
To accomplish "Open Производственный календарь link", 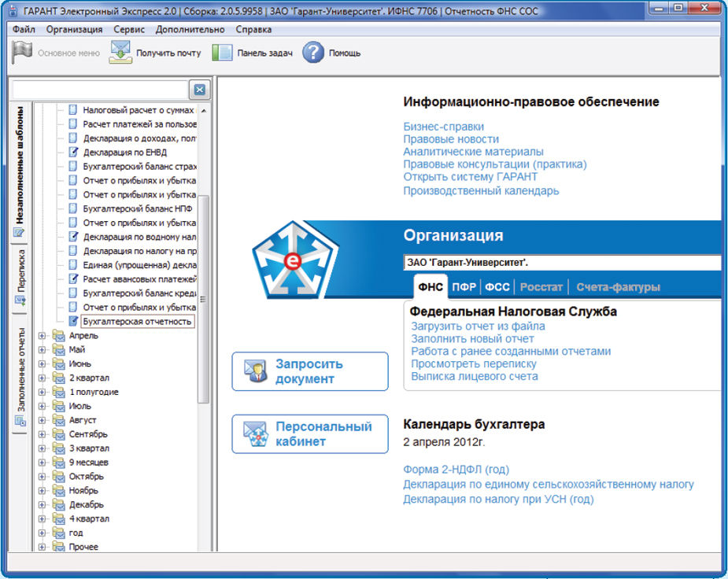I will (x=481, y=190).
